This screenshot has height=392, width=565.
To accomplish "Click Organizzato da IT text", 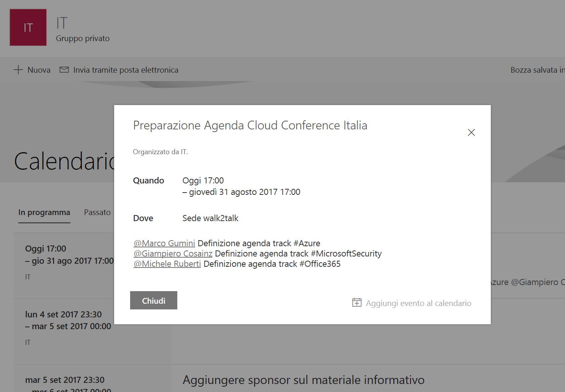I will point(160,152).
